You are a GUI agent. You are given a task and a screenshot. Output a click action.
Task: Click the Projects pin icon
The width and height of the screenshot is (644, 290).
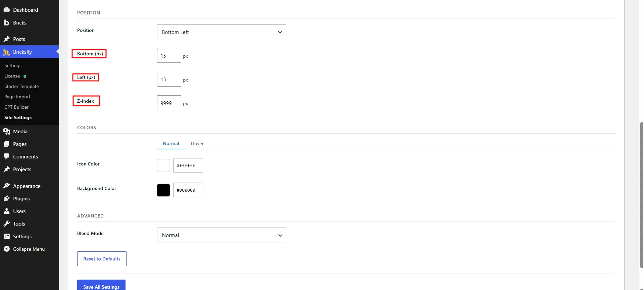pyautogui.click(x=7, y=169)
